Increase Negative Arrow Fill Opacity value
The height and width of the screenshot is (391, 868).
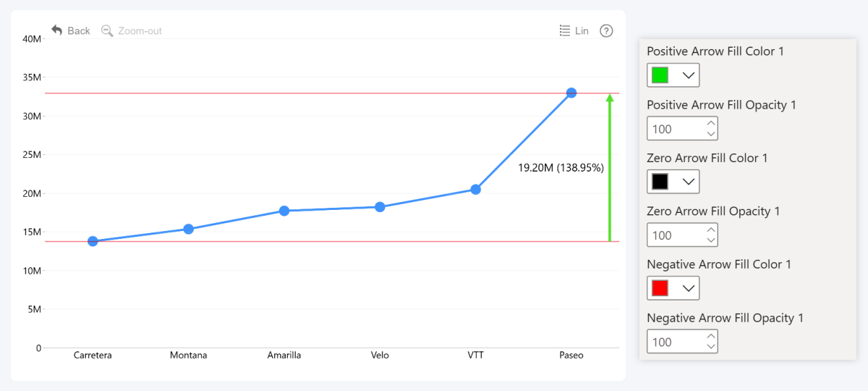tap(711, 337)
